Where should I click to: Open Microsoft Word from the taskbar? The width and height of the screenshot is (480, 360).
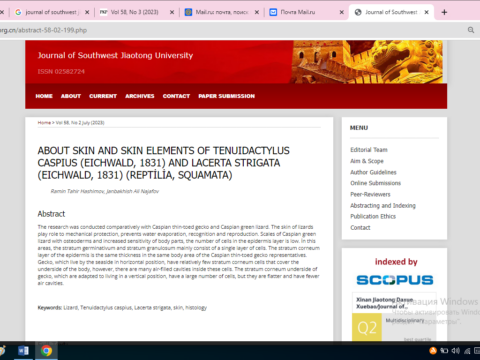(x=23, y=351)
